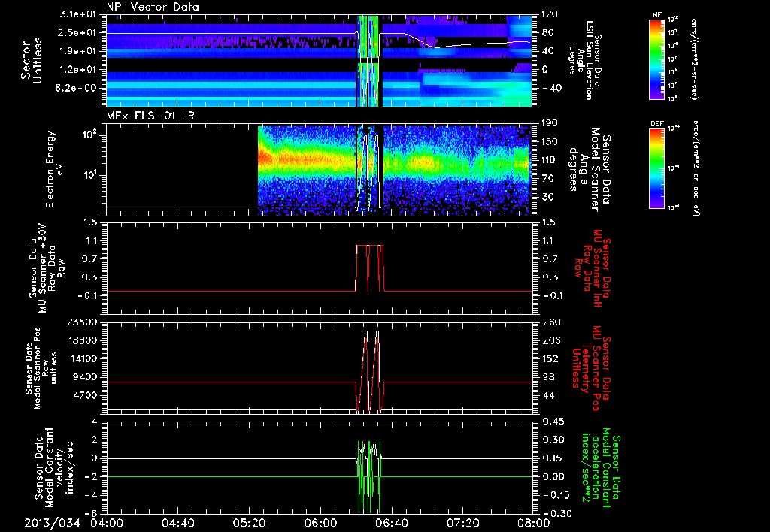Click the 4700 scanner position tick
The width and height of the screenshot is (770, 532).
pyautogui.click(x=86, y=395)
